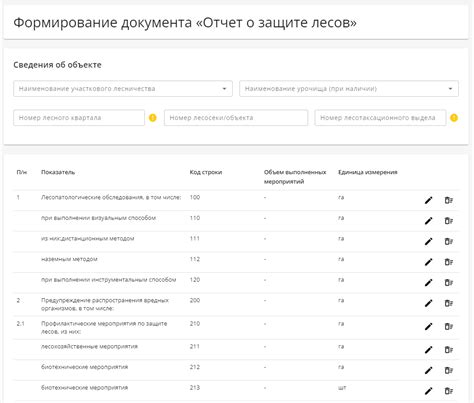The width and height of the screenshot is (474, 403).
Task: Click «наземным методом» cell
Action: pyautogui.click(x=69, y=259)
